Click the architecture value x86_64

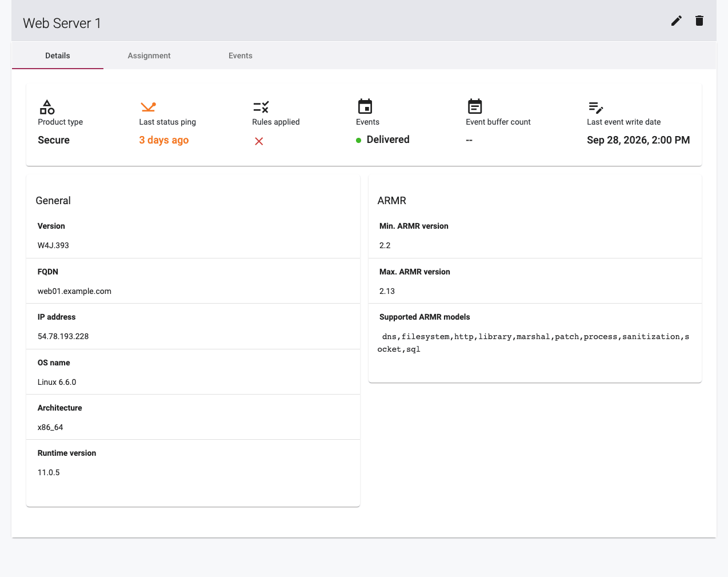(50, 427)
